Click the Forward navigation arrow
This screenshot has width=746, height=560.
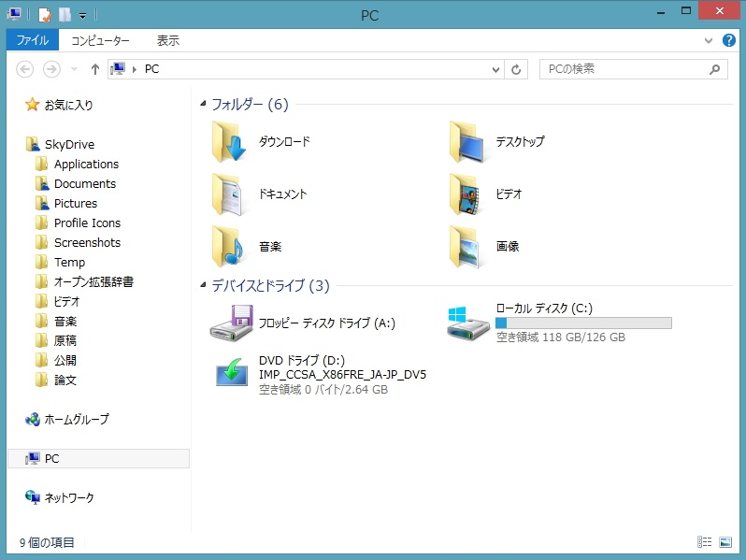point(51,69)
